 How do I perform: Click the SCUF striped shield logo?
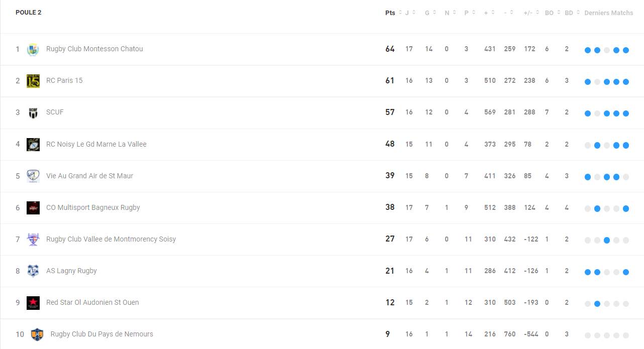pos(33,112)
